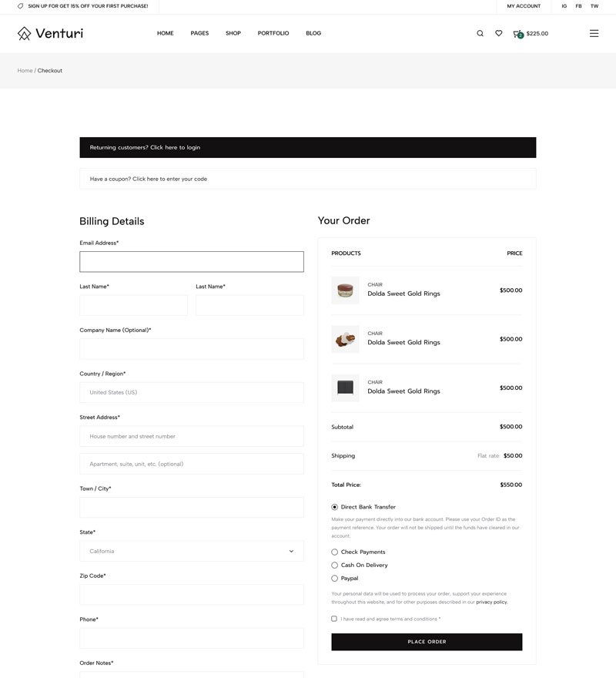Screen dimensions: 616x678
Task: Open the wishlist heart icon
Action: (x=499, y=33)
